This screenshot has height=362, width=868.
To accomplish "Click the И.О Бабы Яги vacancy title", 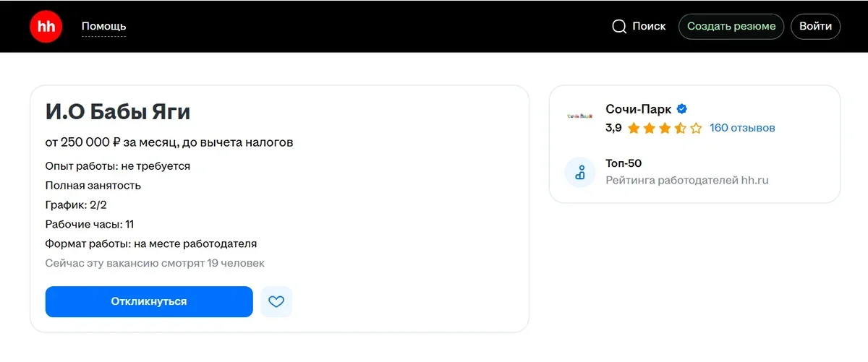I will 118,113.
